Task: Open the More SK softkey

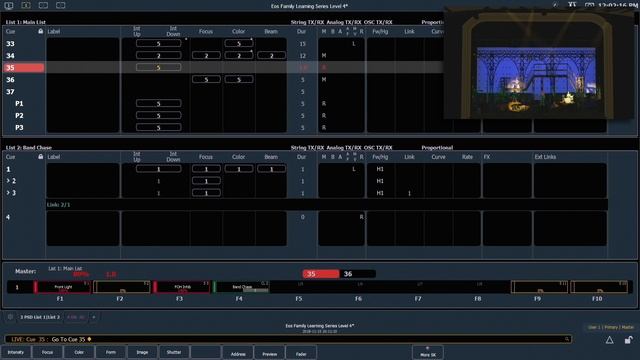Action: click(427, 352)
